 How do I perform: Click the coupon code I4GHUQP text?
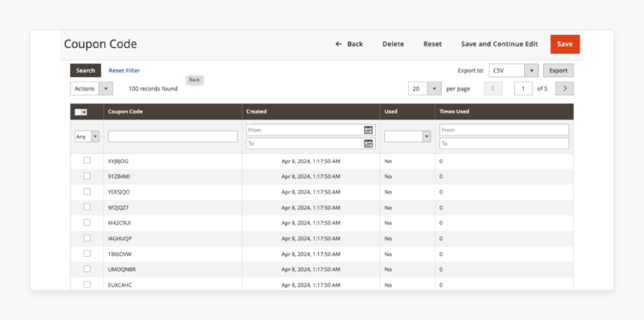[x=120, y=239]
